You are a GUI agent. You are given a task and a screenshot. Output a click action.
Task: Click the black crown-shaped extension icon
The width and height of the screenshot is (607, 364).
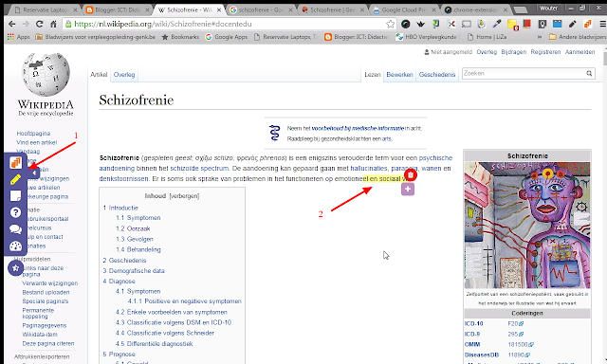[x=420, y=24]
